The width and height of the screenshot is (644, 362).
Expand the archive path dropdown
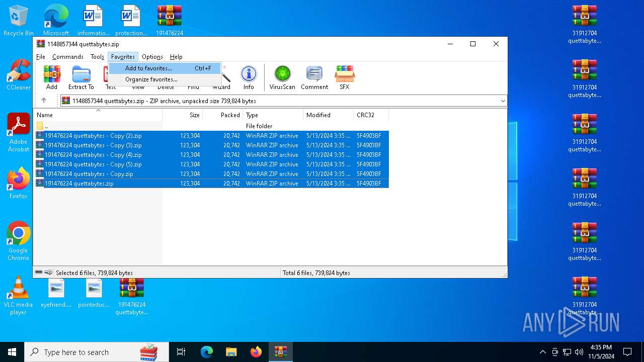[503, 101]
